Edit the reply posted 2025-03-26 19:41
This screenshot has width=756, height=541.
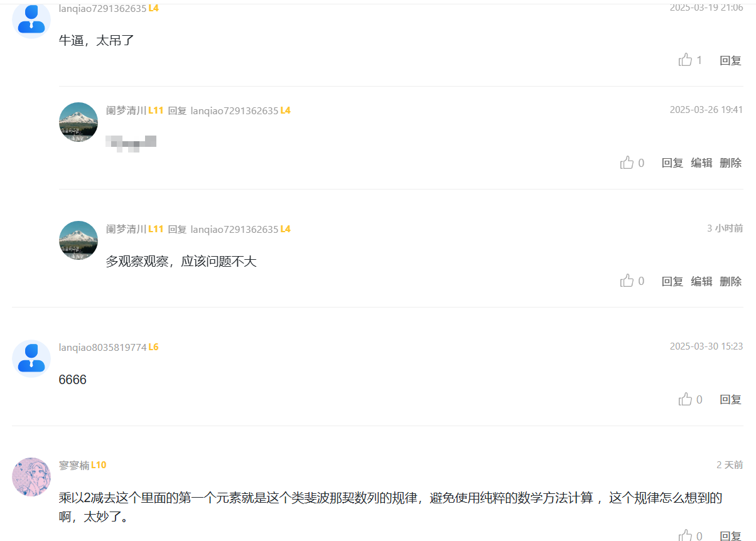[701, 163]
